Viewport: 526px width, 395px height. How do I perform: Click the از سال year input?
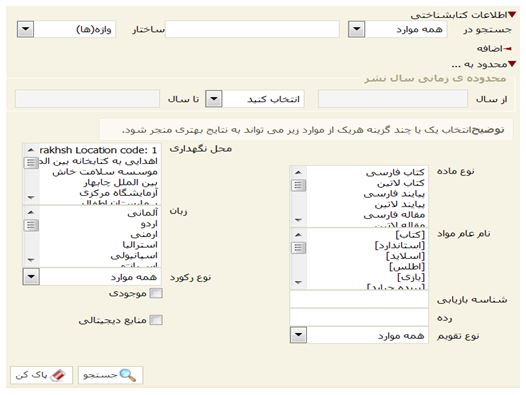pos(393,99)
